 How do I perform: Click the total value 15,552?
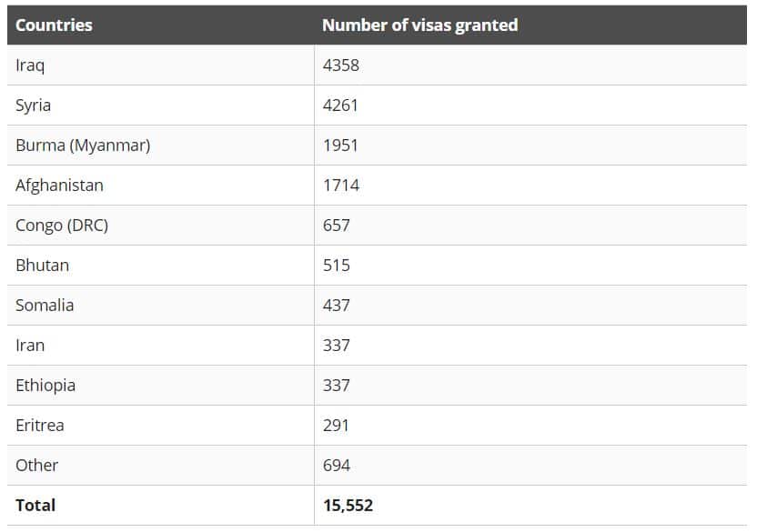pyautogui.click(x=348, y=506)
